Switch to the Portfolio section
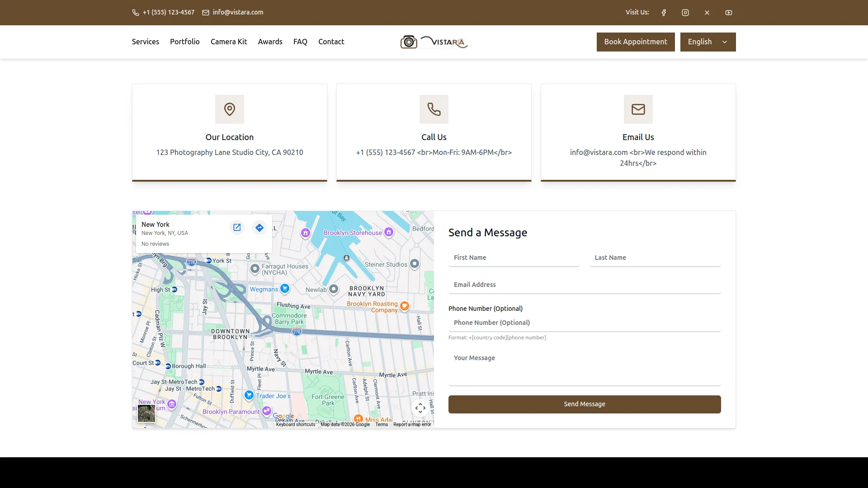The width and height of the screenshot is (868, 488). pos(184,42)
